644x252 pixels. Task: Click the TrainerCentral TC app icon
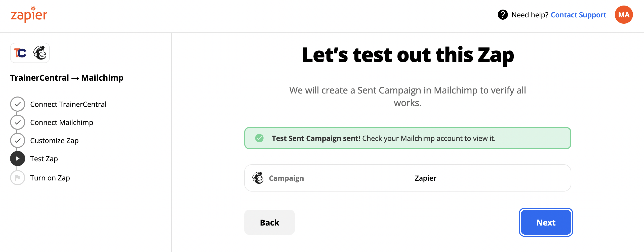coord(20,53)
